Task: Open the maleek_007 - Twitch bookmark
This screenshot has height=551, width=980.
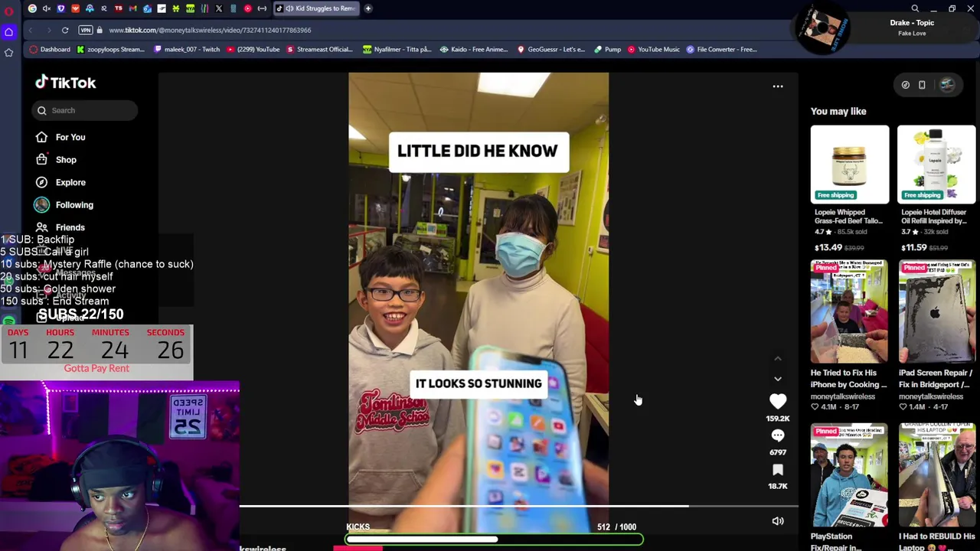Action: 187,49
